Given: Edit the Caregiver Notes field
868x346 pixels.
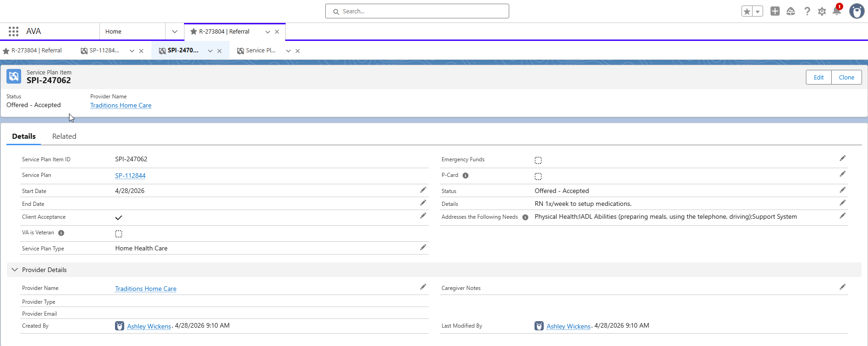Looking at the screenshot, I should [x=843, y=287].
